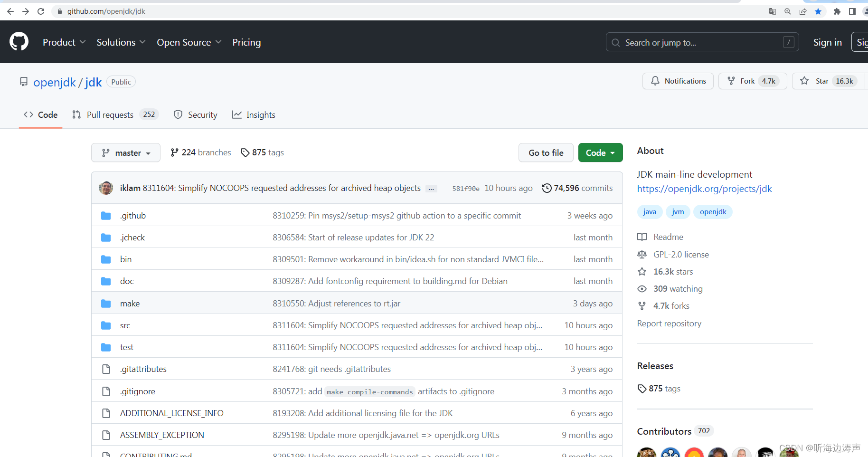The height and width of the screenshot is (457, 868).
Task: Click the src folder icon
Action: (106, 325)
